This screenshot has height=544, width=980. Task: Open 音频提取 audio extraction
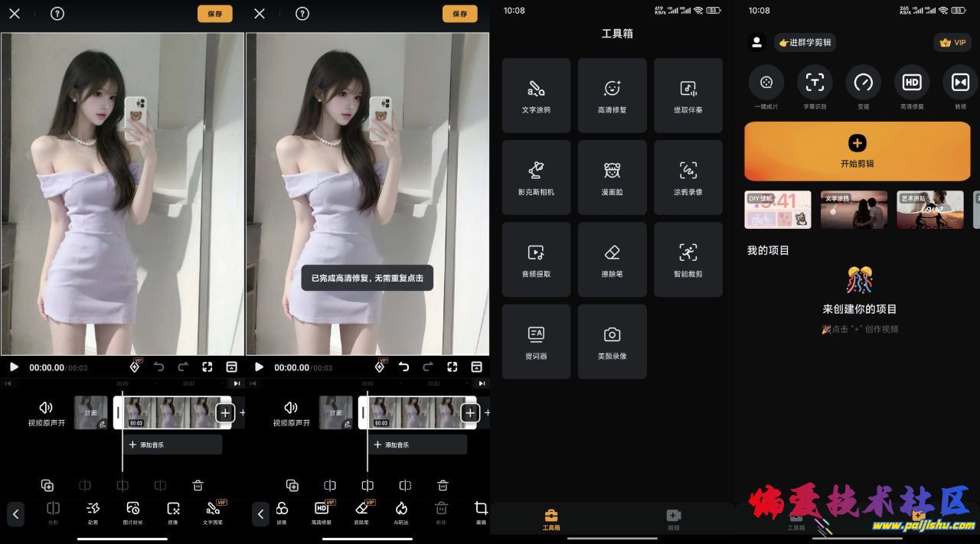click(x=536, y=259)
